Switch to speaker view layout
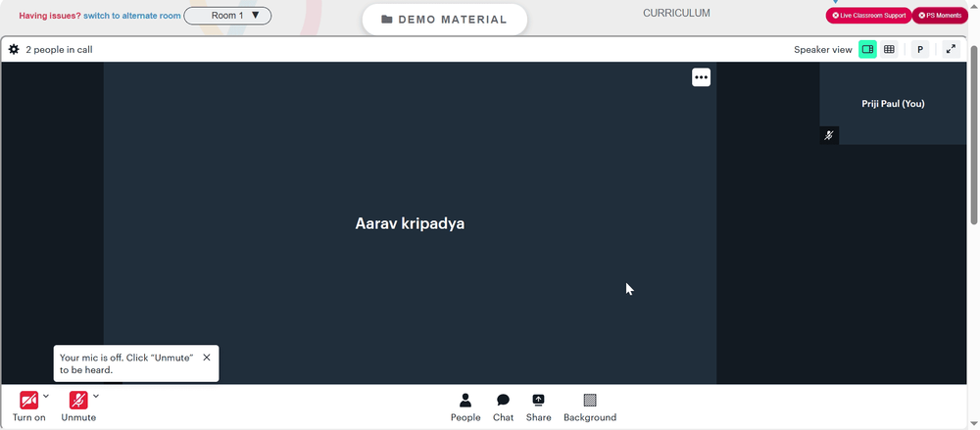This screenshot has height=430, width=980. point(867,49)
